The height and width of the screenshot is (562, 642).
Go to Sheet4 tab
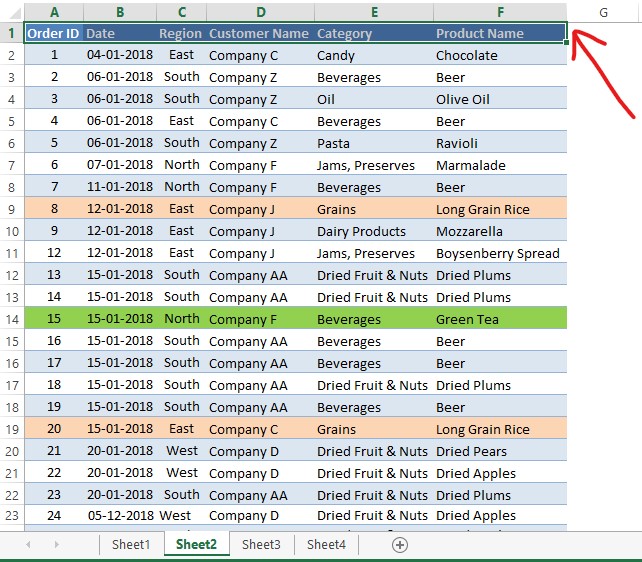pos(326,544)
